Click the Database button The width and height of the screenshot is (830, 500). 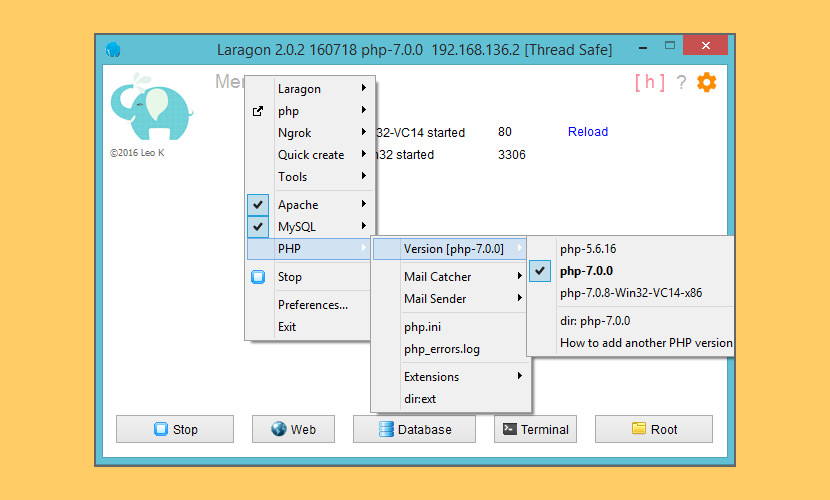pos(414,429)
